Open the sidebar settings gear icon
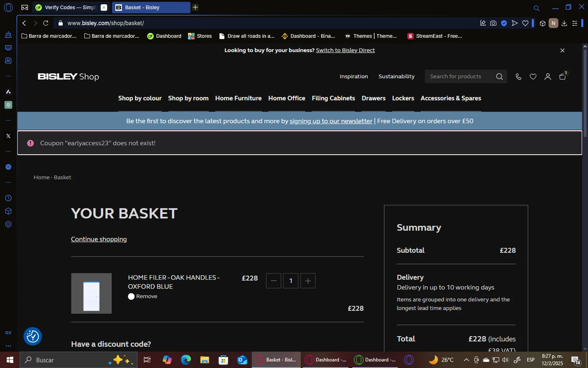This screenshot has width=588, height=368. (8, 224)
